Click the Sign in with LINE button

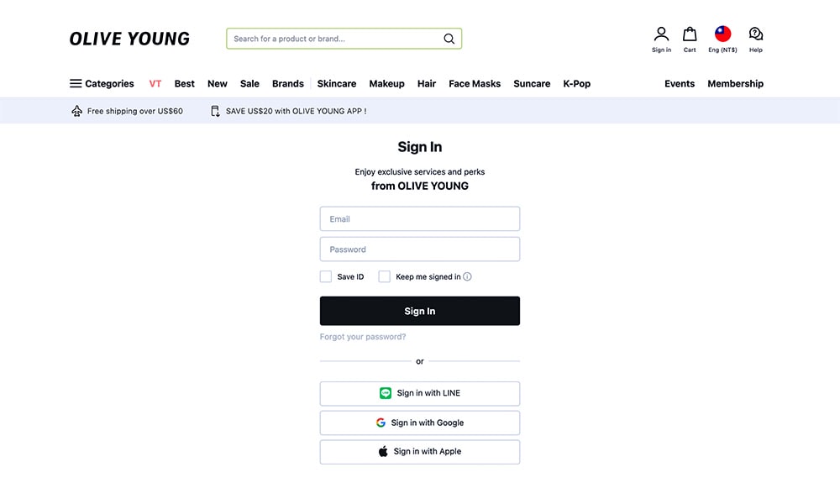pos(420,394)
